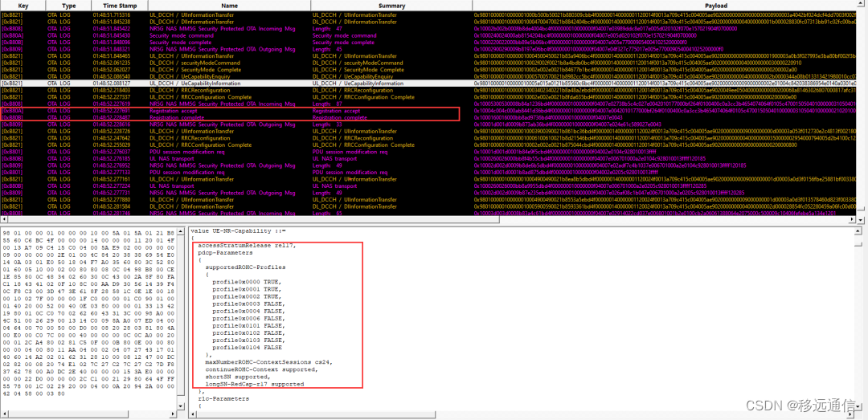Click summary 'Length: 45' cell
The width and height of the screenshot is (868, 420).
pos(327,49)
